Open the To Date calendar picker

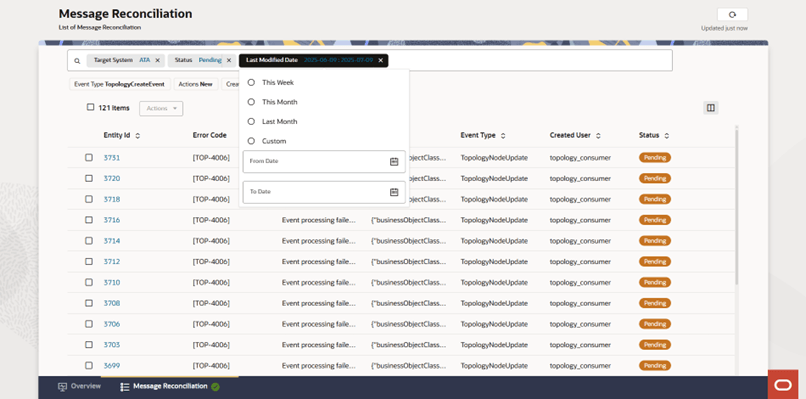[394, 192]
